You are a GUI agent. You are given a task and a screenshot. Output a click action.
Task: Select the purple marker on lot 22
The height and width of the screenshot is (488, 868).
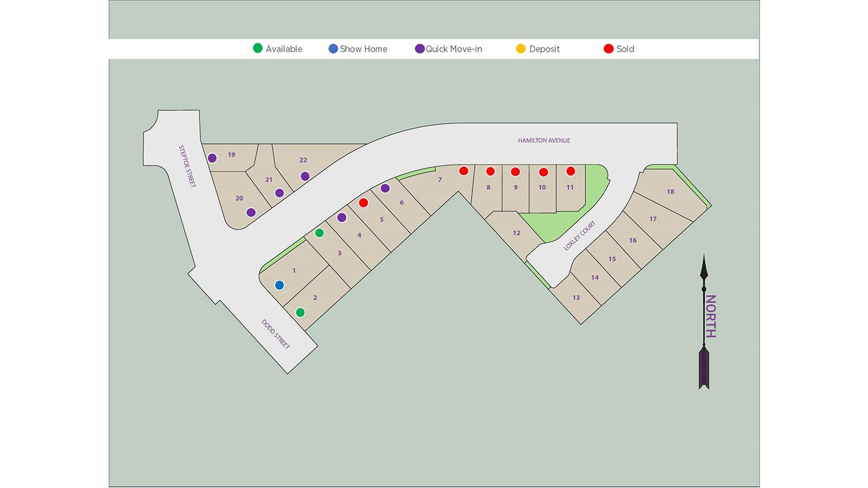[x=305, y=176]
